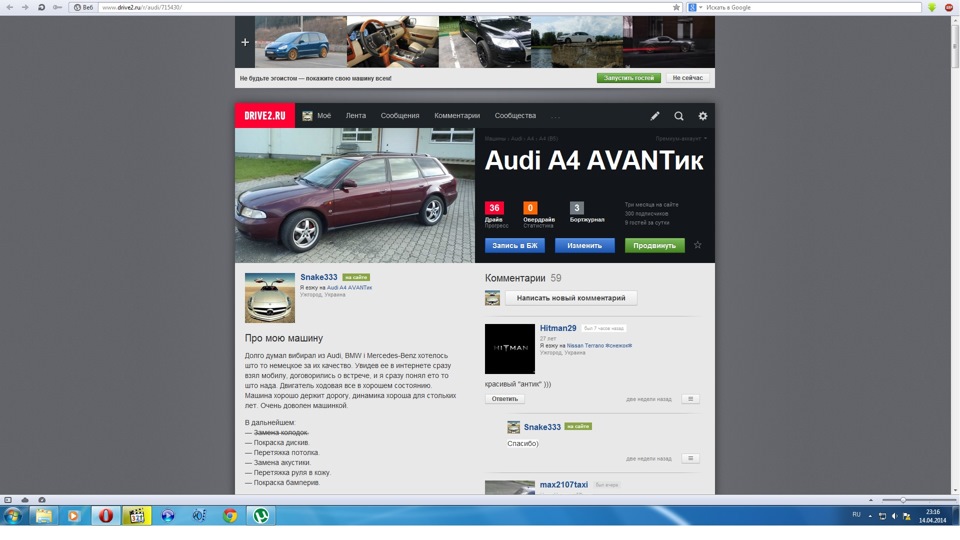Open max2107taxi username link
Screen dimensions: 960x540
point(563,484)
